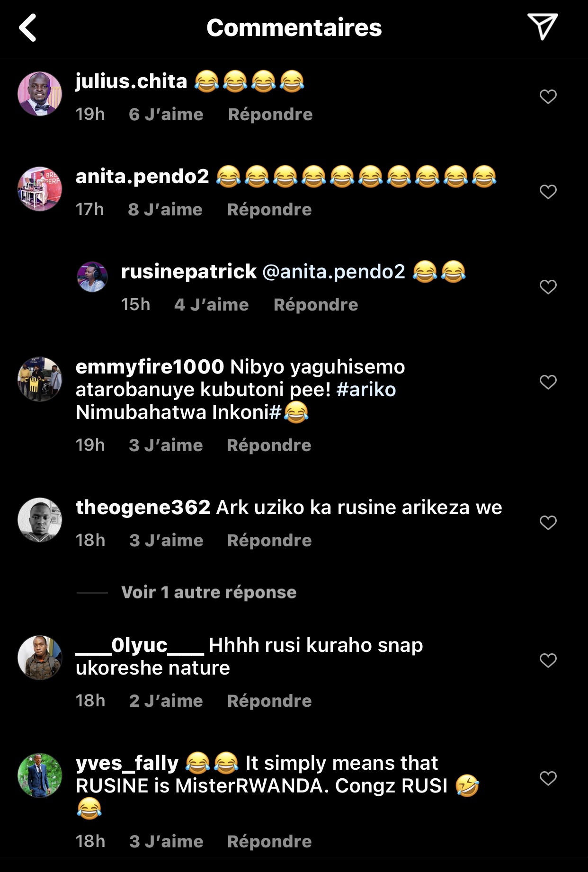Like julius.chita's comment with the heart
The height and width of the screenshot is (872, 588).
click(548, 97)
